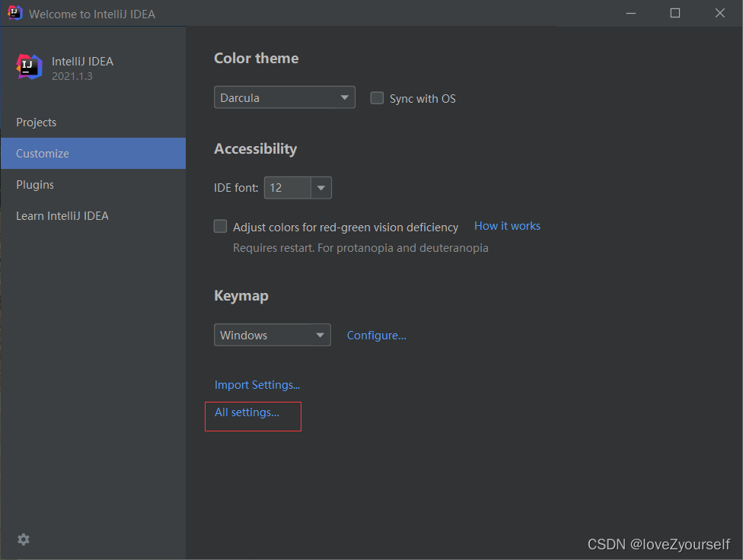The width and height of the screenshot is (743, 560).
Task: Open the Darcula color theme dropdown
Action: [284, 97]
